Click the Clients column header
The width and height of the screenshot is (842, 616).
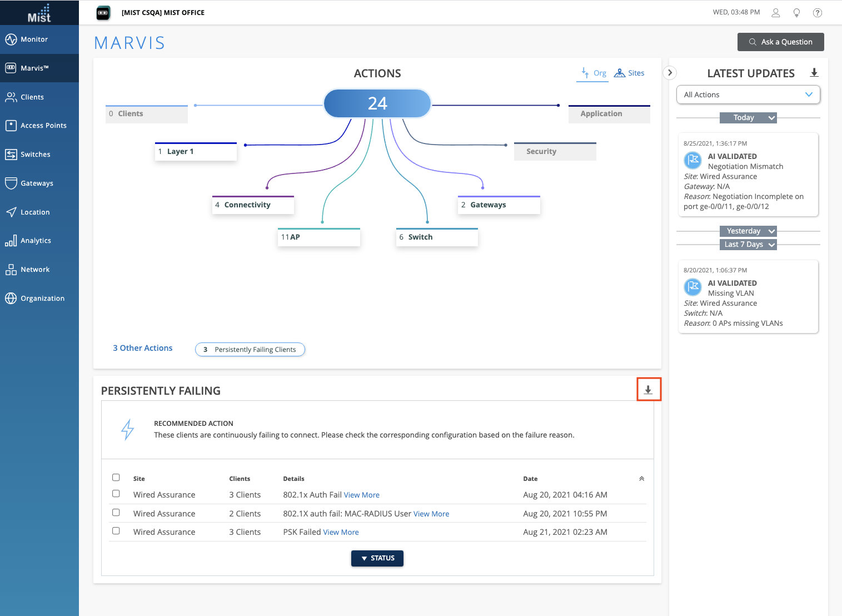point(240,479)
